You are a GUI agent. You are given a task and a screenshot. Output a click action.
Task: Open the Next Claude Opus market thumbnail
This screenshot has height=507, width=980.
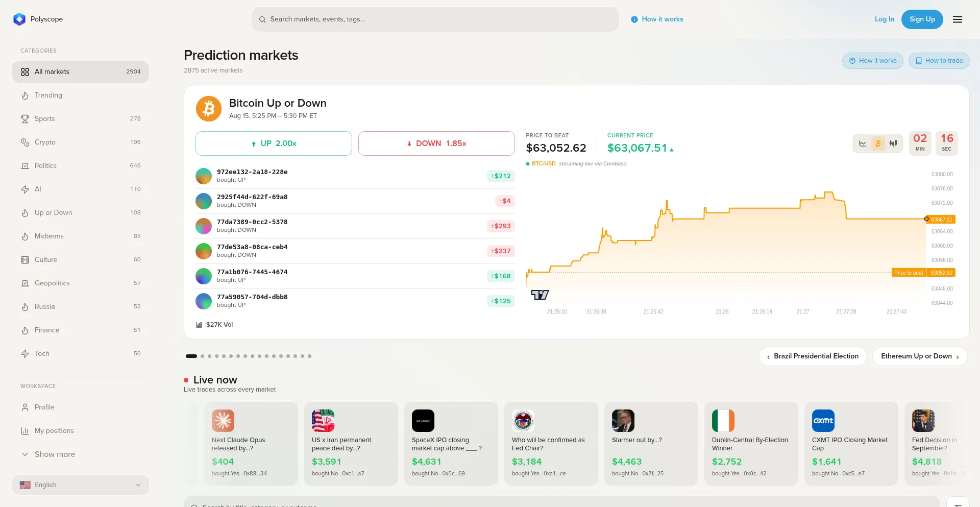(x=223, y=421)
